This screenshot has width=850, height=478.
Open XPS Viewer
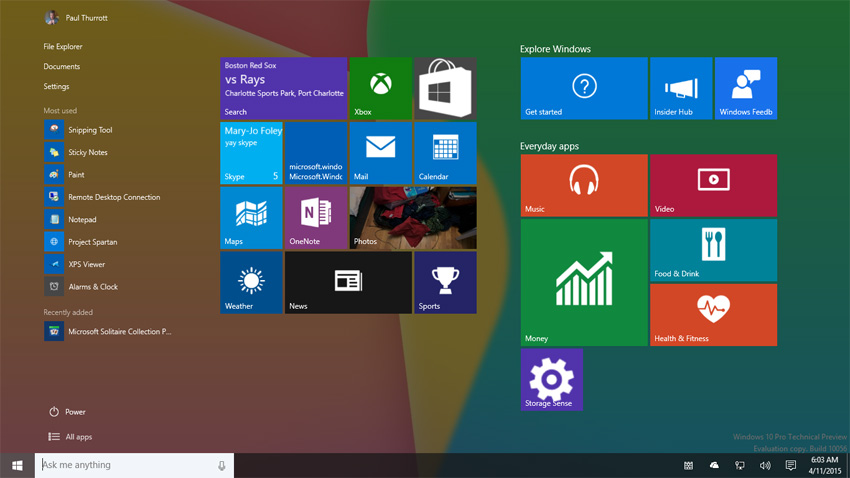(75, 264)
